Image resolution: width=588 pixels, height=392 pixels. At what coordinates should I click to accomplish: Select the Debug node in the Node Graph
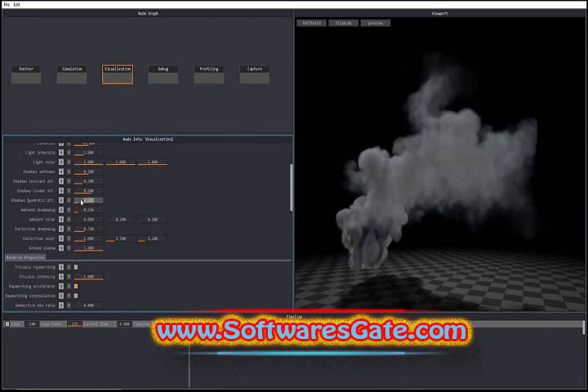(x=163, y=74)
